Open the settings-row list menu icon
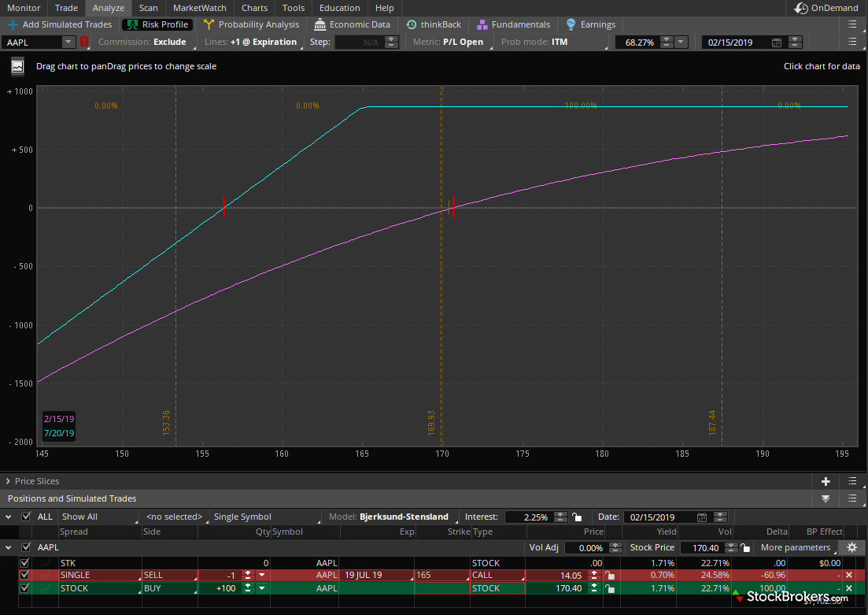Screen dimensions: 868x615 click(852, 42)
